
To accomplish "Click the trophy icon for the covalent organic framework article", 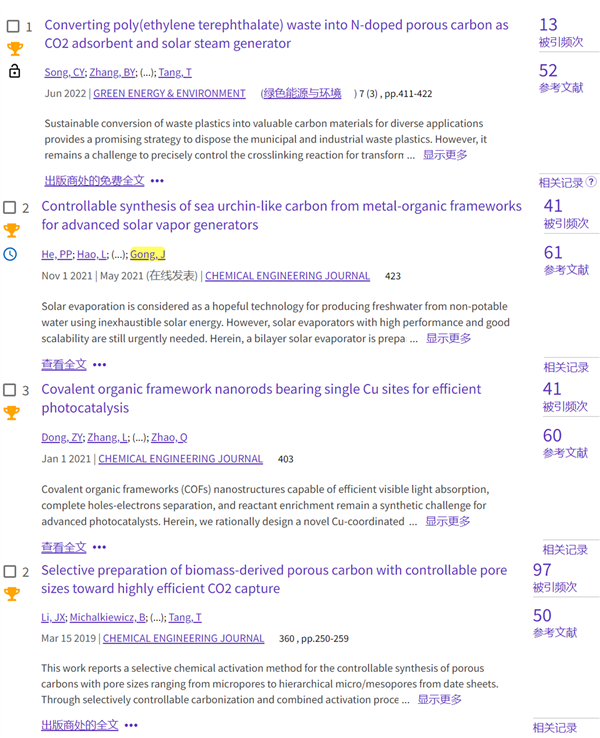I will coord(10,412).
